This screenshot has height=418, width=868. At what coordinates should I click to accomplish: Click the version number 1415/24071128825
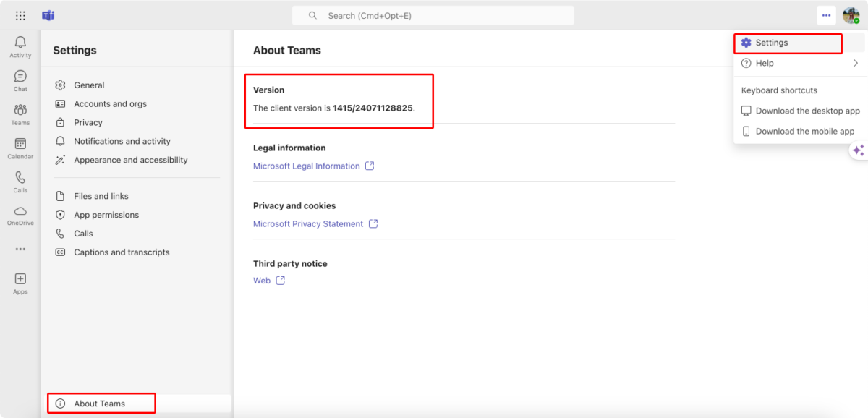(x=373, y=108)
